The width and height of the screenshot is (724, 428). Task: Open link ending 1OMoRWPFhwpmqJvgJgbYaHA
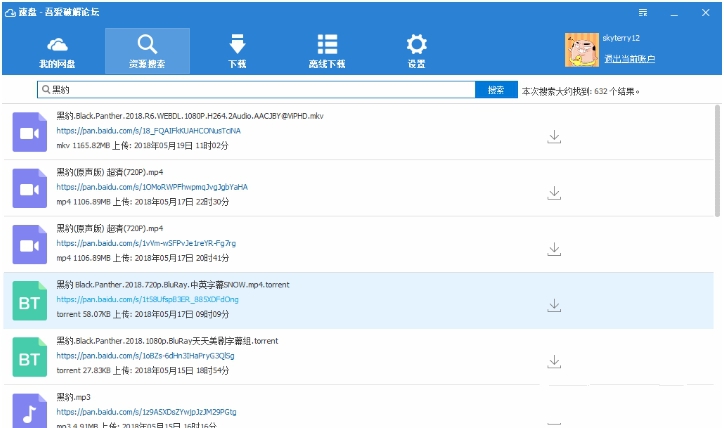(x=152, y=187)
